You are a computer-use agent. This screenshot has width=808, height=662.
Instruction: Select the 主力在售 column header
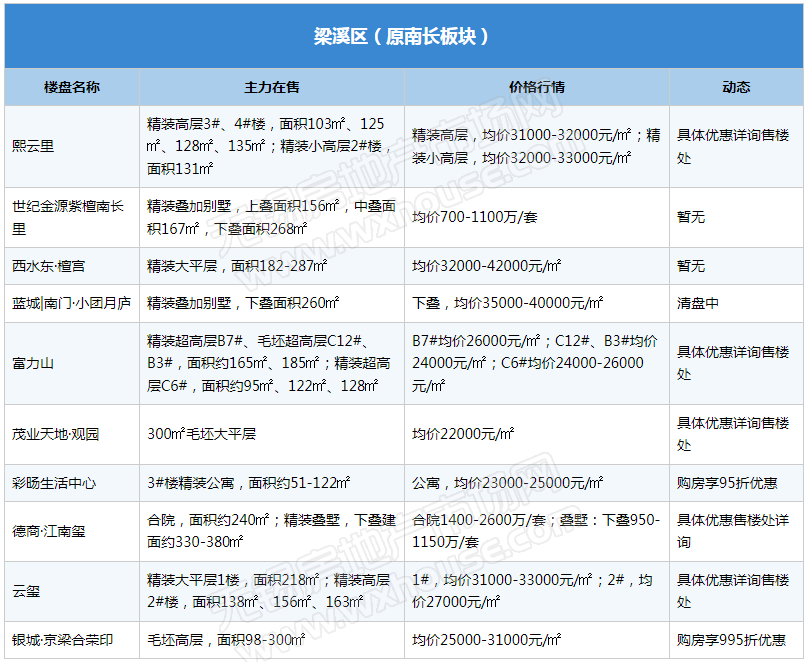[x=272, y=87]
